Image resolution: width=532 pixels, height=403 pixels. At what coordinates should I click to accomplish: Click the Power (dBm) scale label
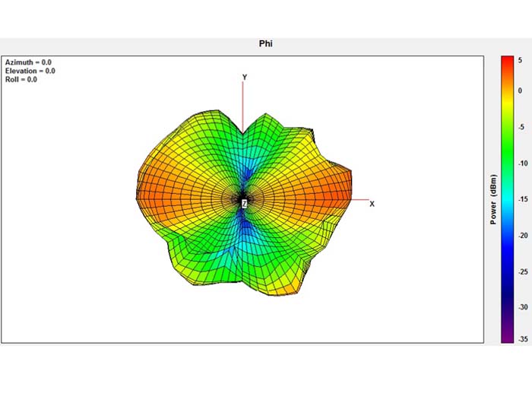[x=493, y=199]
